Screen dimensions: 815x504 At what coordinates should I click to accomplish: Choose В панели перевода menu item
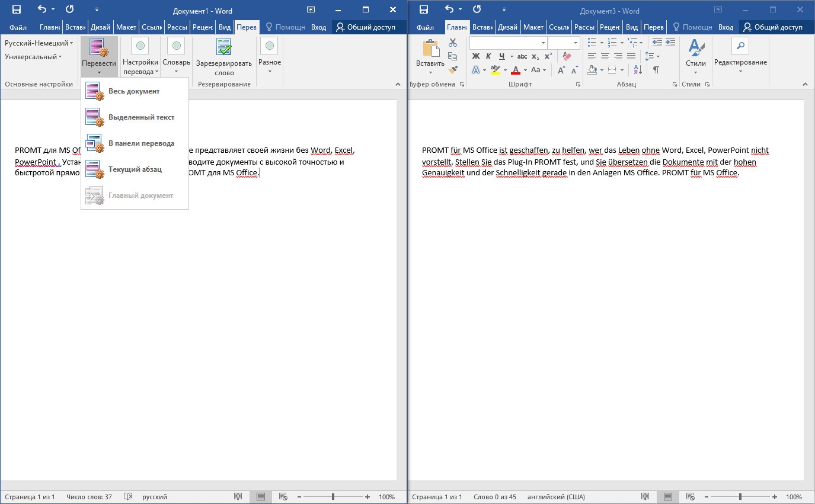[x=135, y=143]
